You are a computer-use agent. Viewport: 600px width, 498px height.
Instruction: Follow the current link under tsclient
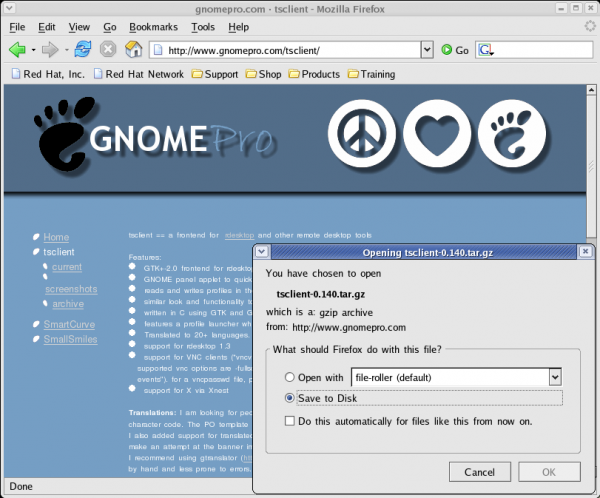pos(67,266)
